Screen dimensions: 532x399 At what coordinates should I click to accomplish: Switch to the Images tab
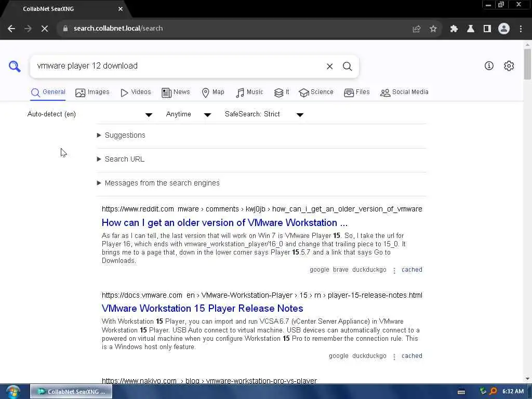[x=92, y=92]
